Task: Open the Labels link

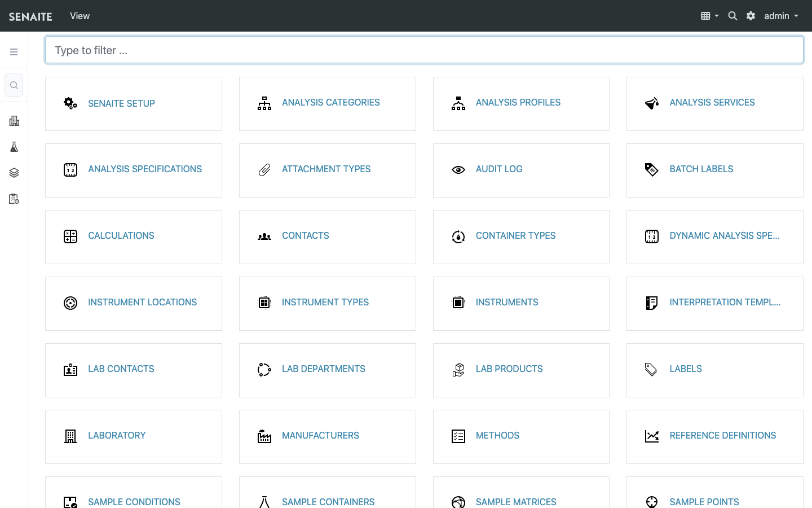Action: pyautogui.click(x=686, y=369)
